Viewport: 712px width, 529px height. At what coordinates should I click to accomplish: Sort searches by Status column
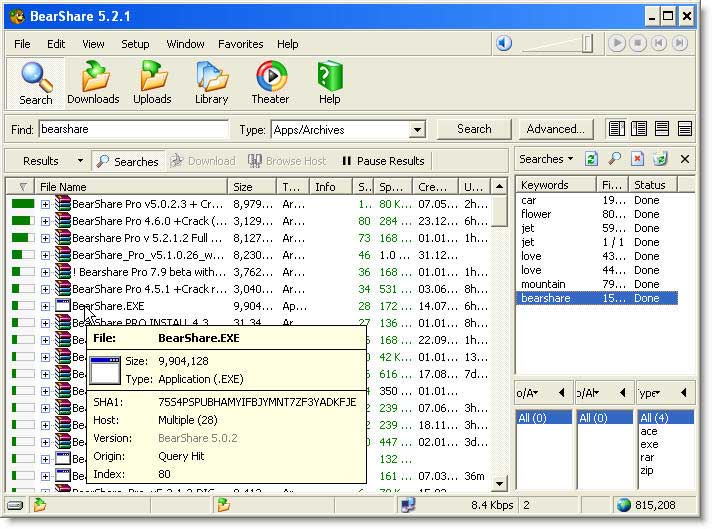pos(652,185)
